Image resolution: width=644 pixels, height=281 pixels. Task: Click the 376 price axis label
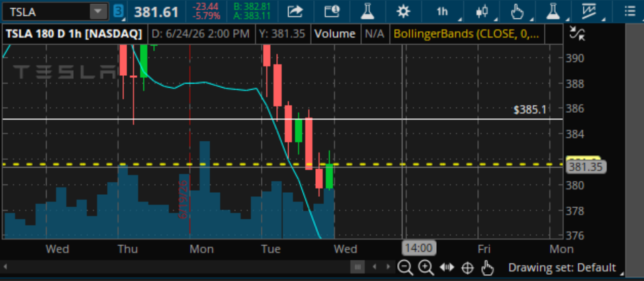575,237
